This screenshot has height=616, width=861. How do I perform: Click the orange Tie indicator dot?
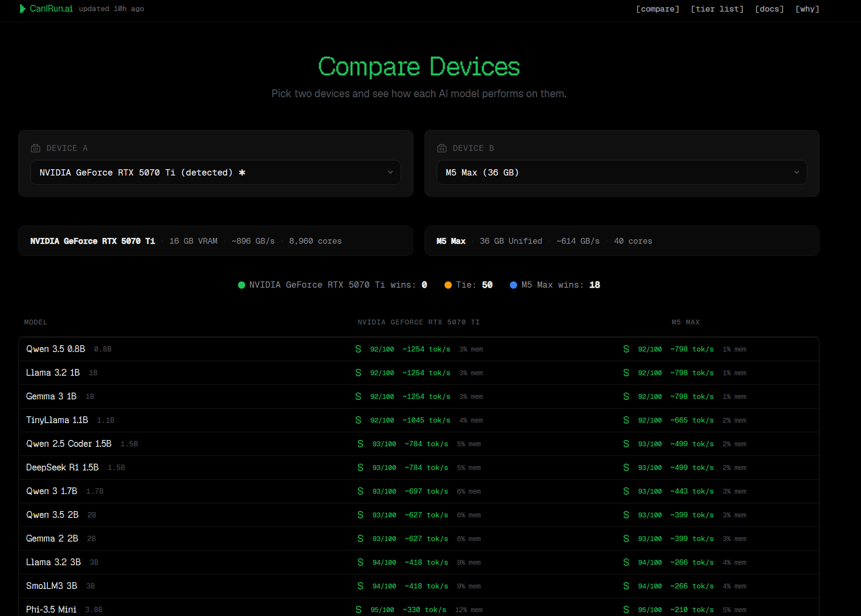click(x=448, y=285)
